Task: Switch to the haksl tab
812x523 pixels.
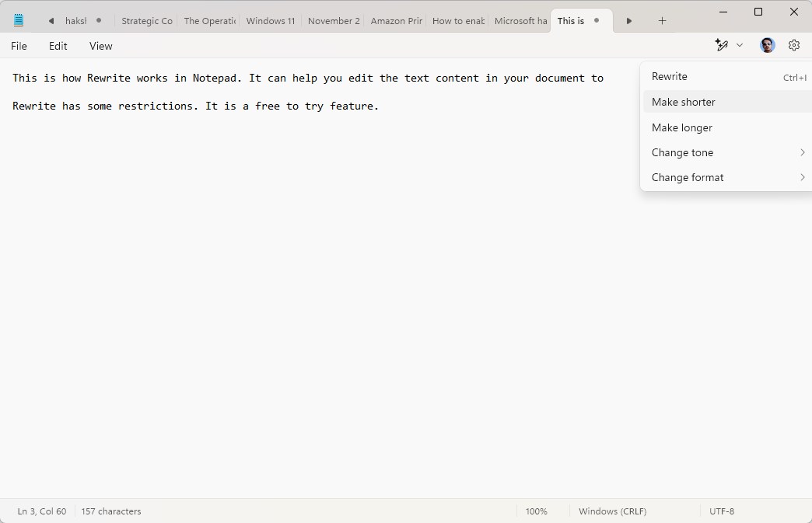Action: (x=75, y=21)
